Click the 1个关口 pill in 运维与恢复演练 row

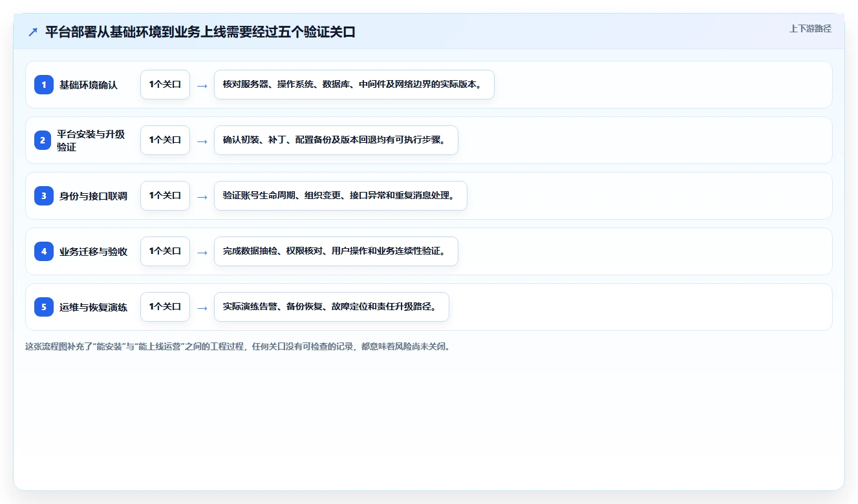click(165, 307)
